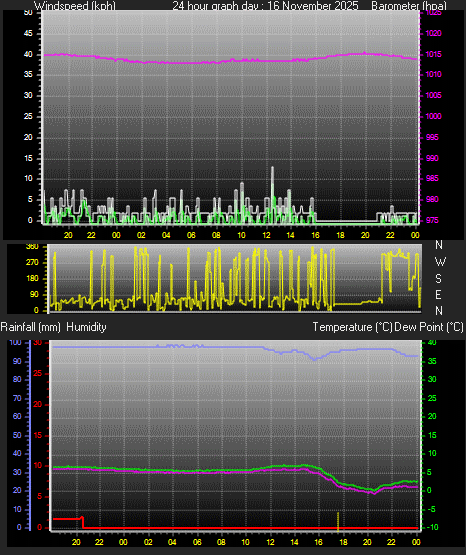
Task: Click the 270 wind direction scale value
Action: pyautogui.click(x=32, y=262)
